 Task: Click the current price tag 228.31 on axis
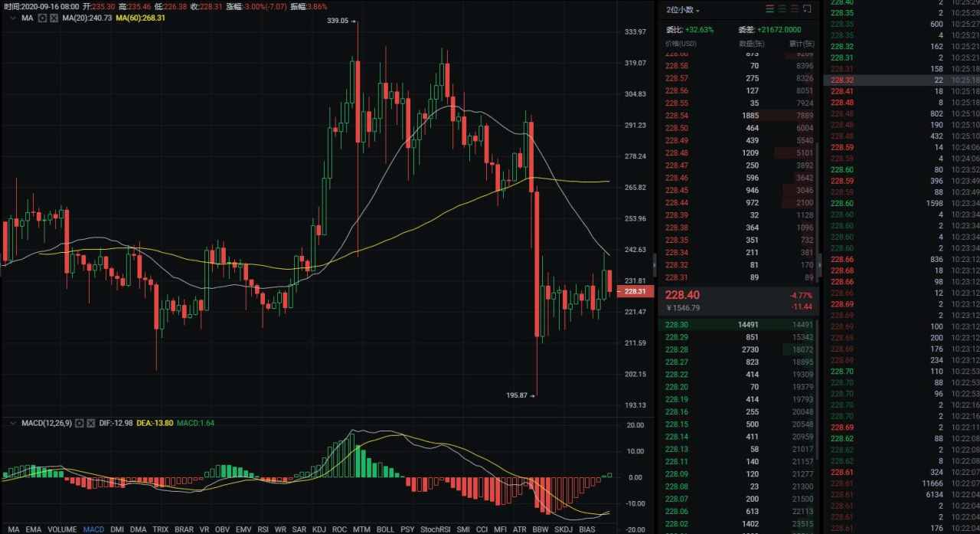point(637,291)
